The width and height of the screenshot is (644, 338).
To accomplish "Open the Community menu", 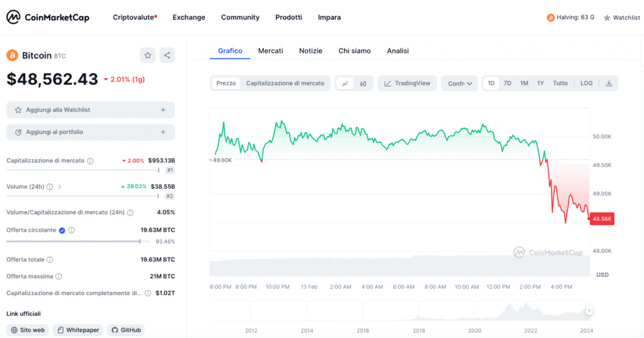I will click(240, 17).
